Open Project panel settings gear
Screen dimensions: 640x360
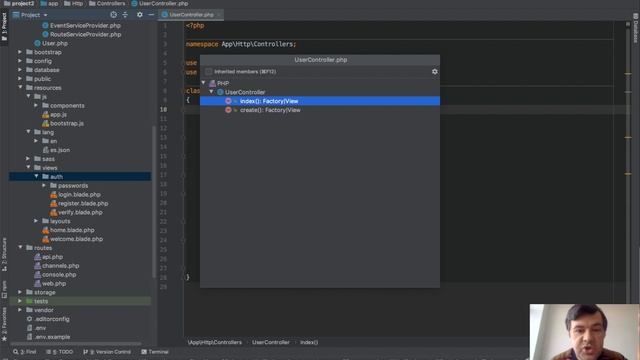(x=140, y=15)
